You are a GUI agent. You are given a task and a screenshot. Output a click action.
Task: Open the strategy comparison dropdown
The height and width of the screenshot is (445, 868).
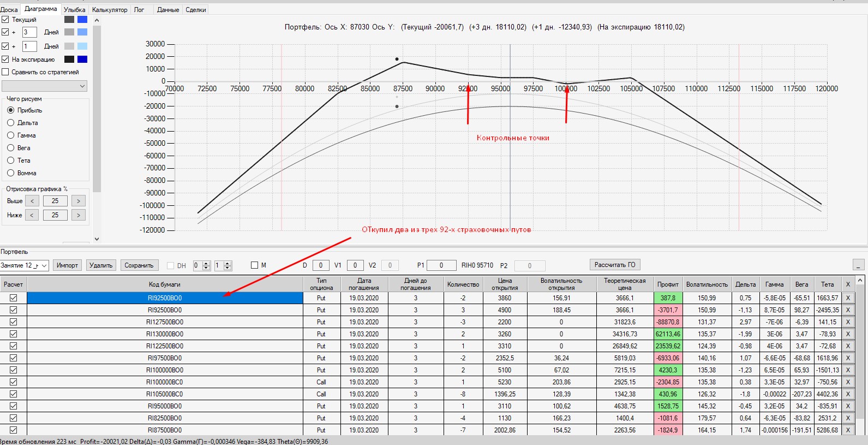coord(44,86)
